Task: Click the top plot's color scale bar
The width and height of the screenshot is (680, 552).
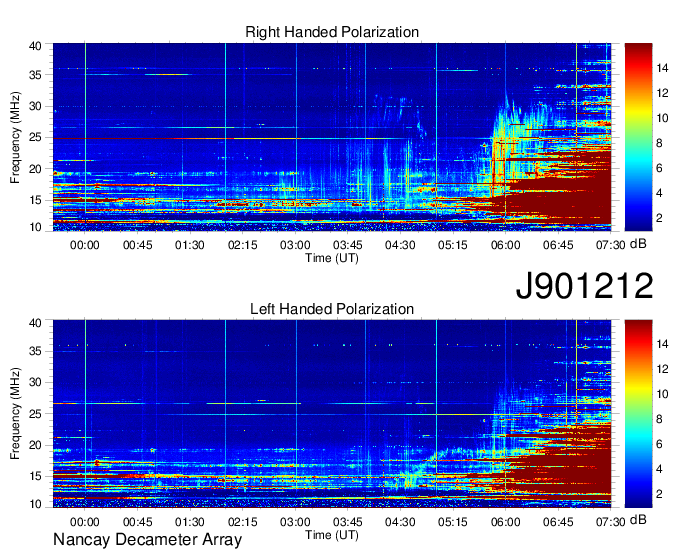Action: (638, 137)
